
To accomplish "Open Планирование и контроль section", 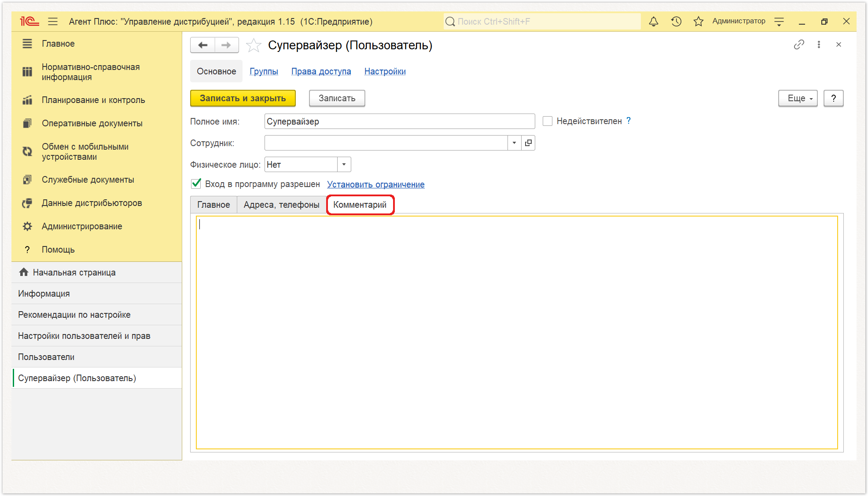I will [93, 100].
